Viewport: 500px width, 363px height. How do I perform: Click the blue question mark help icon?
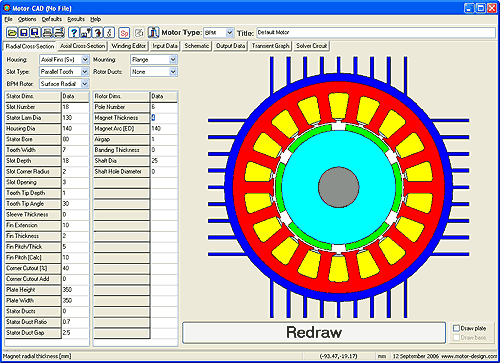(x=74, y=32)
